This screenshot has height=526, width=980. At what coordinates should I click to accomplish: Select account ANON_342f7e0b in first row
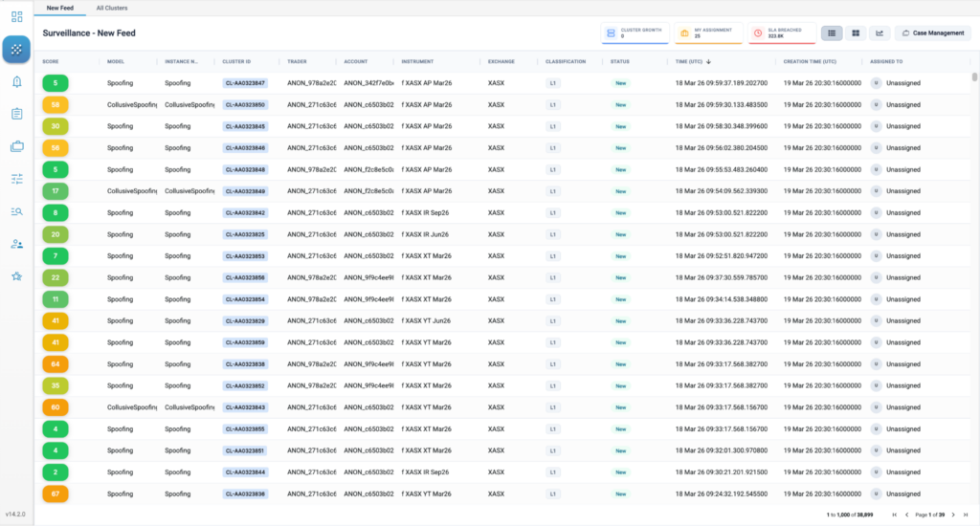pyautogui.click(x=368, y=83)
